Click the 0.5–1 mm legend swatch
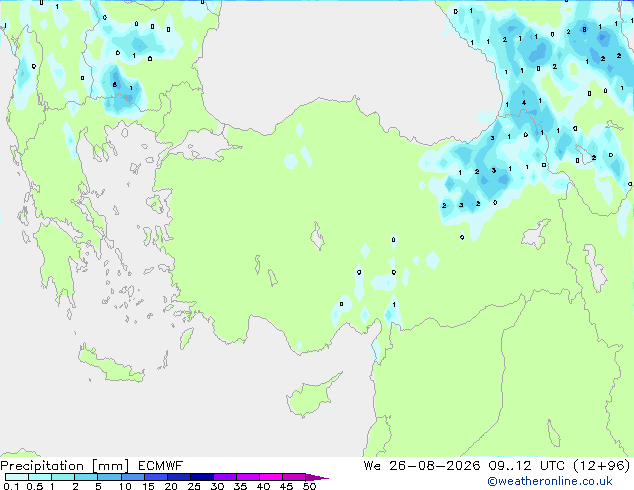634x490 pixels. [40, 477]
